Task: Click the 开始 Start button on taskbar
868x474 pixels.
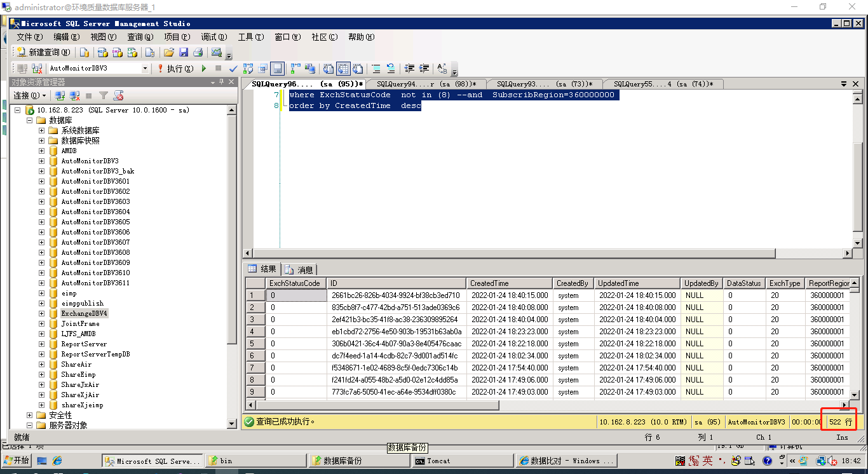Action: tap(17, 461)
